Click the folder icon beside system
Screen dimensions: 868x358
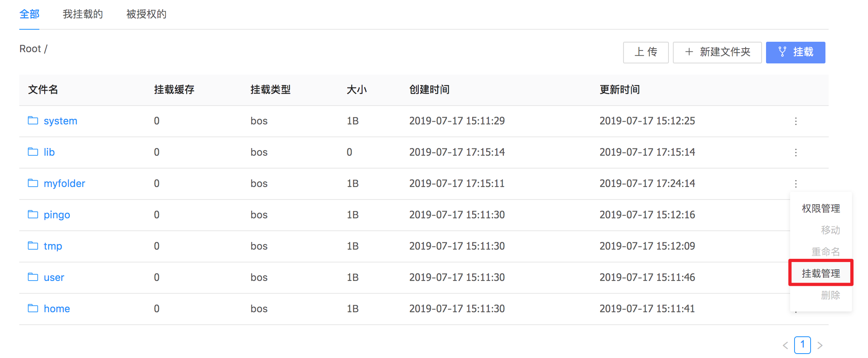tap(33, 120)
